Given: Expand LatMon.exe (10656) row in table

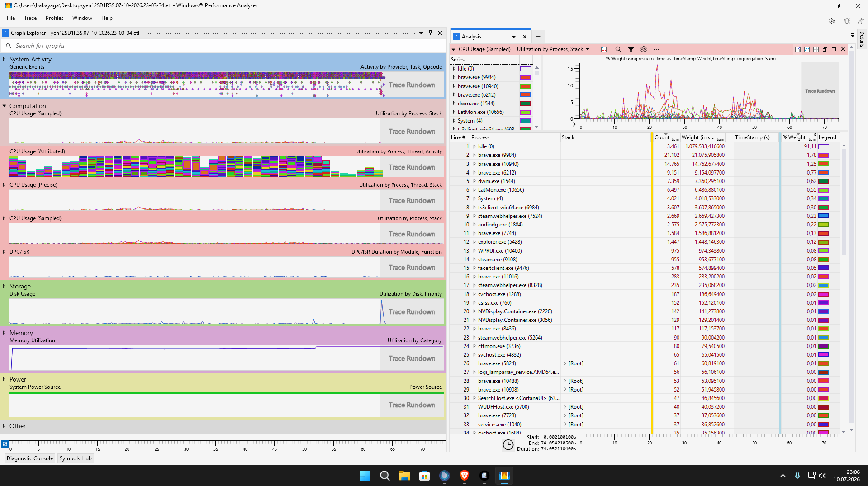Looking at the screenshot, I should 474,190.
